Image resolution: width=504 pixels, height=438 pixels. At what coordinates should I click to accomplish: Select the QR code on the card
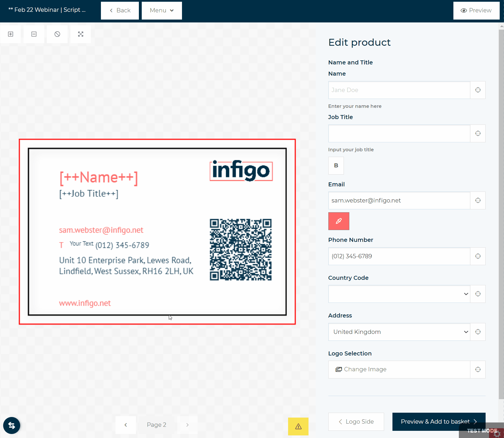[x=241, y=250]
